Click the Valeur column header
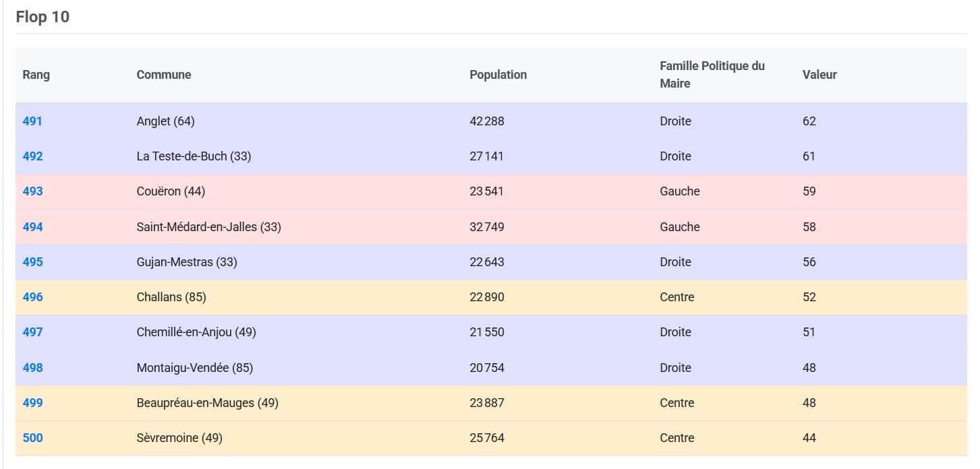Viewport: 980px width, 469px height. [x=819, y=75]
